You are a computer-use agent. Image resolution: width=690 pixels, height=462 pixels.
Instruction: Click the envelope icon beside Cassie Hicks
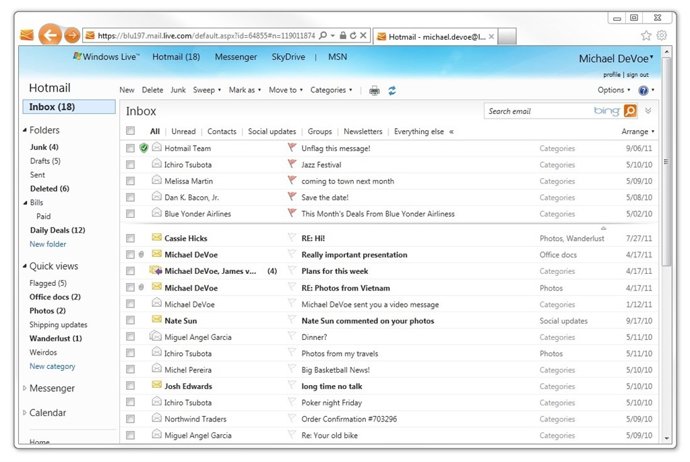coord(156,238)
